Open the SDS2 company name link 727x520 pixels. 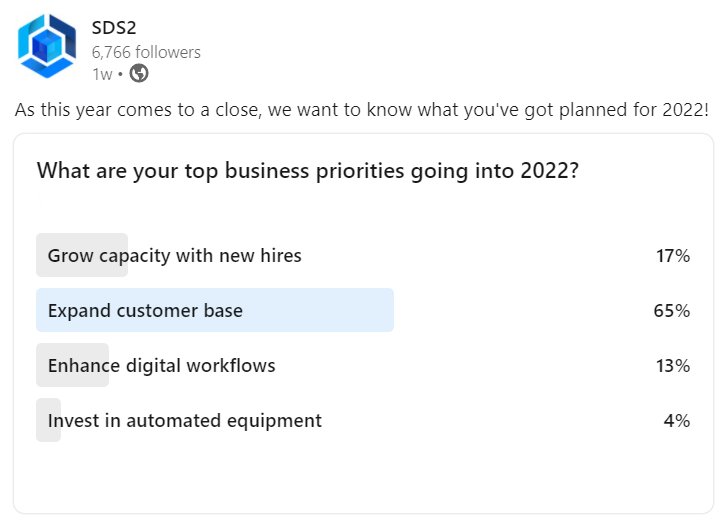tap(114, 28)
